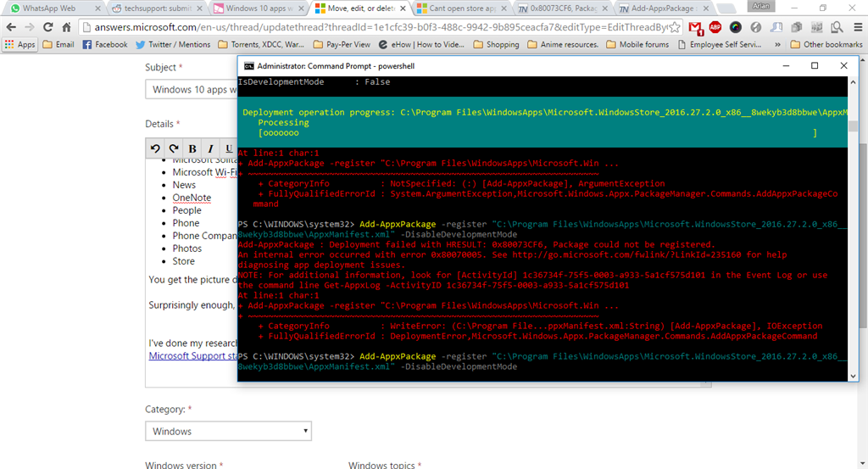Open the Command Prompt system menu icon

coord(248,66)
